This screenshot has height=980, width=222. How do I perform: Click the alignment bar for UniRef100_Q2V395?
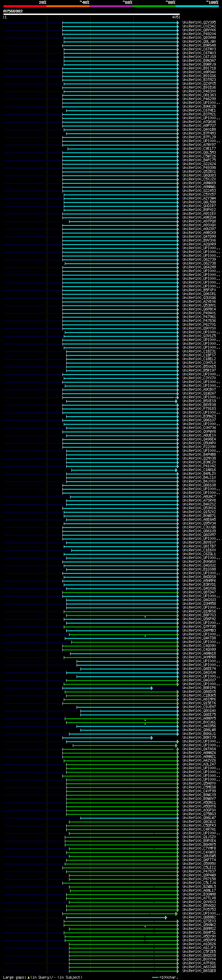pyautogui.click(x=121, y=23)
